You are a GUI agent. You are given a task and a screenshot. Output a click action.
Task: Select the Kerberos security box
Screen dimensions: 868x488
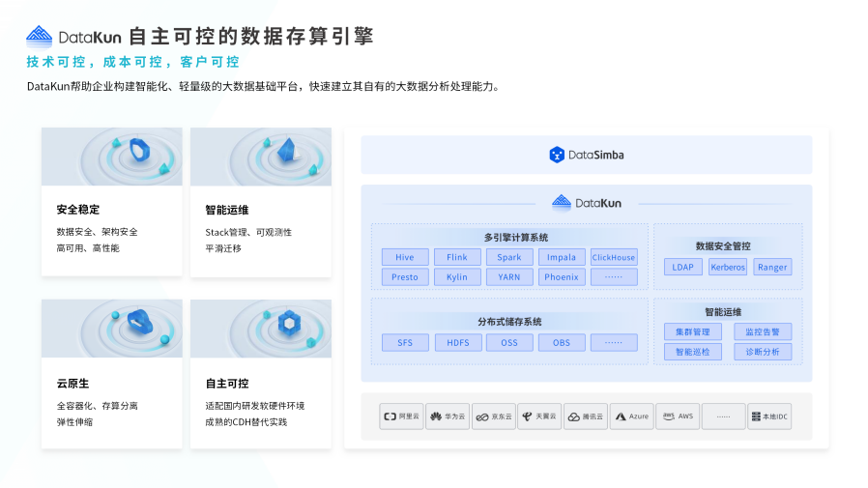(x=728, y=267)
